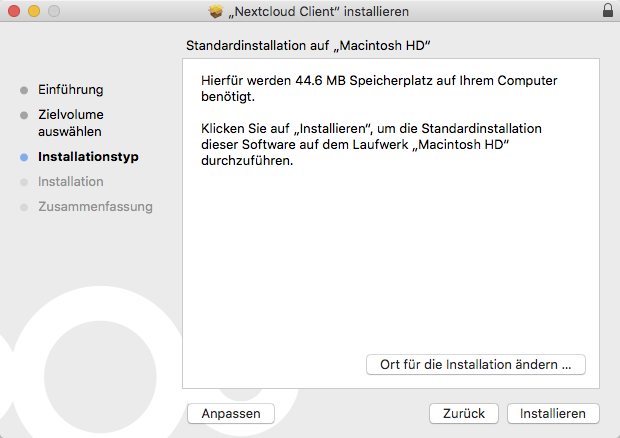620x438 pixels.
Task: Minimize the installer with the yellow button
Action: (x=34, y=11)
